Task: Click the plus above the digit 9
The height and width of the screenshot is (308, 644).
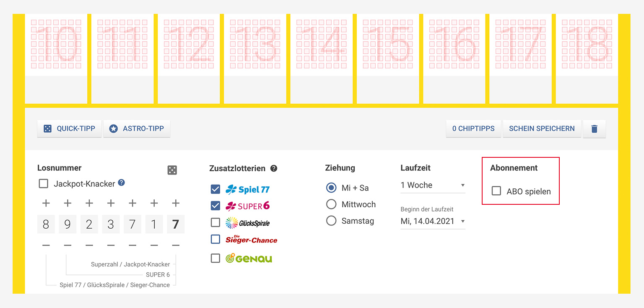Action: point(68,204)
